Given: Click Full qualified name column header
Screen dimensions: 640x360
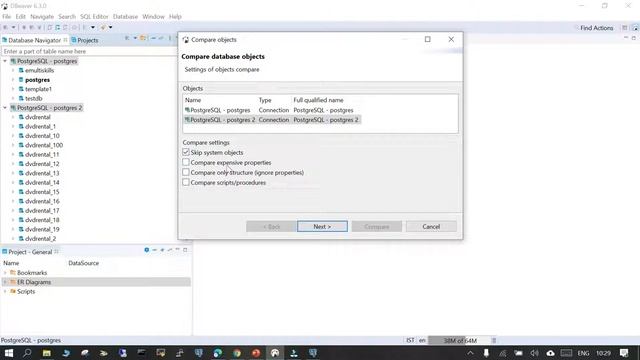Looking at the screenshot, I should coord(318,100).
